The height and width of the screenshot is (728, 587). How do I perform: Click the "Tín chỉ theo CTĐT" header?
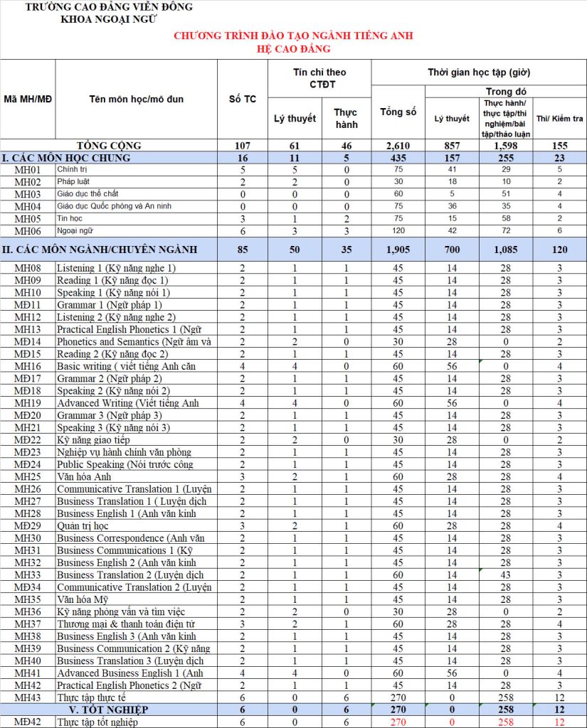point(319,78)
